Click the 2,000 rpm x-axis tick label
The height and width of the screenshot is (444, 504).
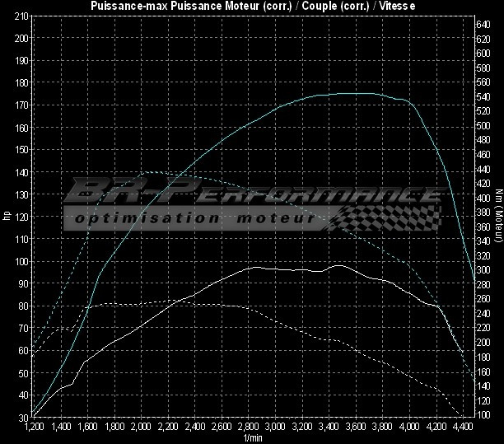click(140, 428)
